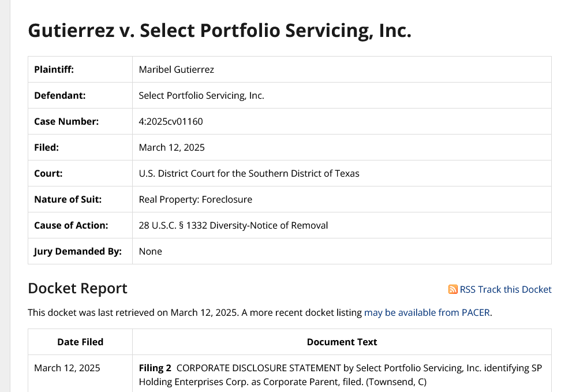Click the Date Filed column header
This screenshot has height=392, width=561.
80,342
